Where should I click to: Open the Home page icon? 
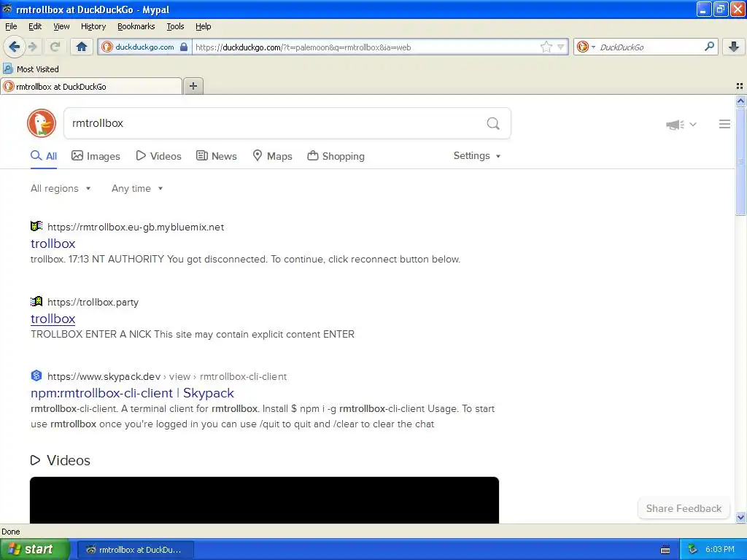[82, 47]
